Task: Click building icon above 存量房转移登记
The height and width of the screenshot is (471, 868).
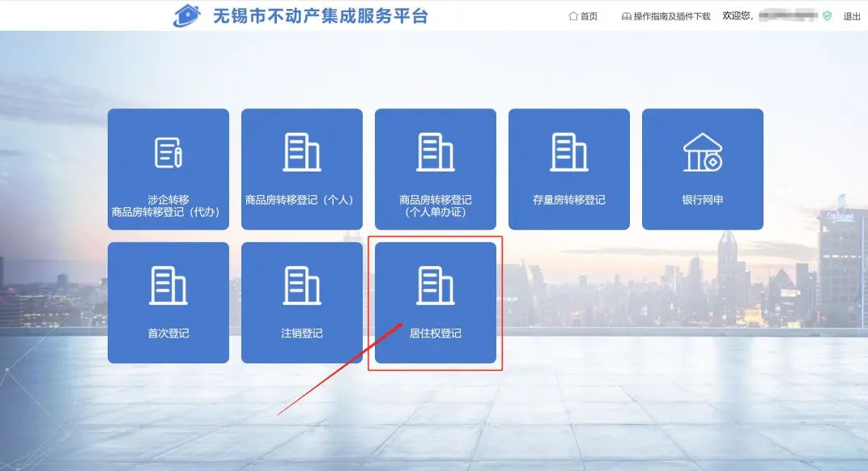Action: (x=569, y=152)
